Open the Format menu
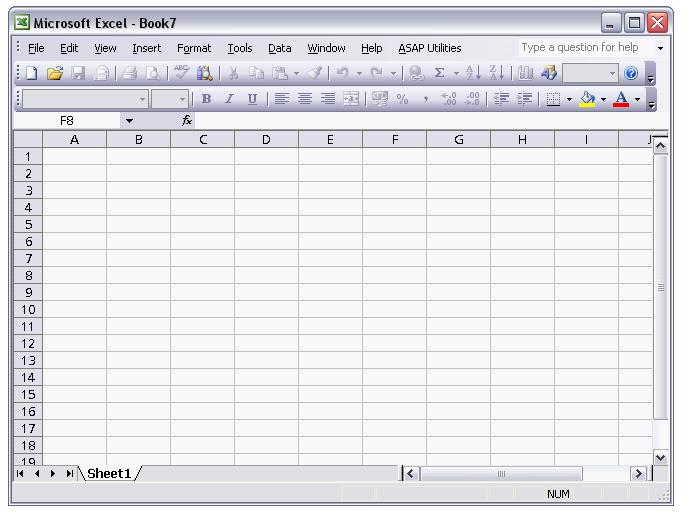 click(x=194, y=48)
